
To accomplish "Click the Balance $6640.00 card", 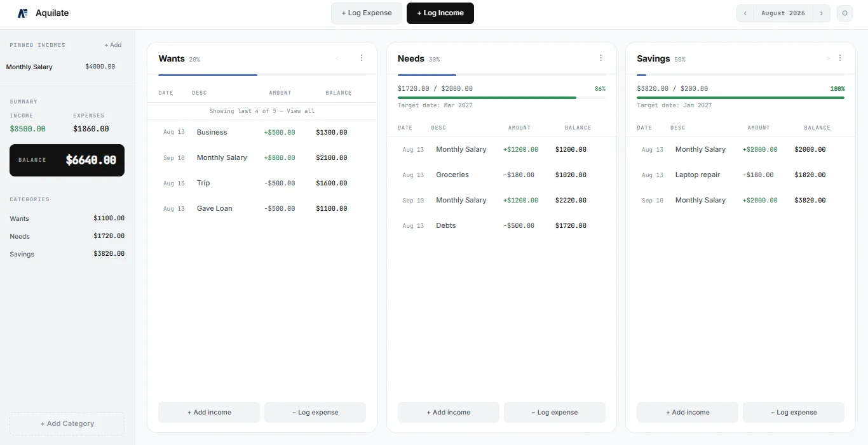I will pyautogui.click(x=67, y=160).
